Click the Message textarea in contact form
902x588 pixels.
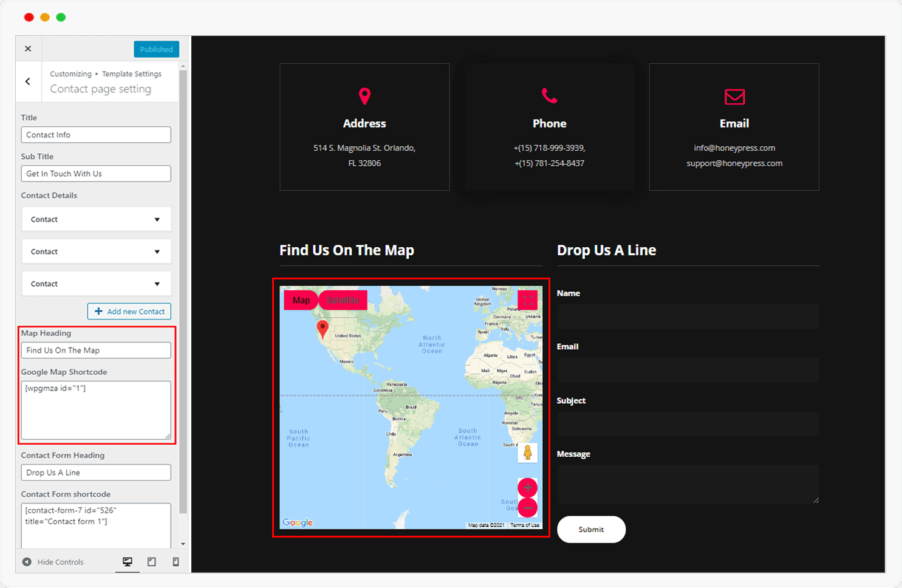click(x=688, y=485)
